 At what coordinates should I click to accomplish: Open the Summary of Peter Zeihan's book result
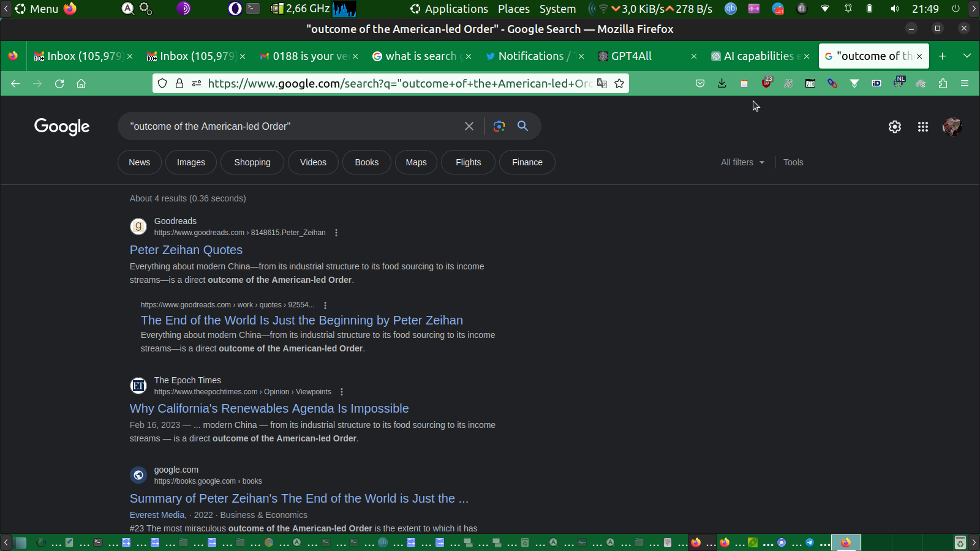299,498
